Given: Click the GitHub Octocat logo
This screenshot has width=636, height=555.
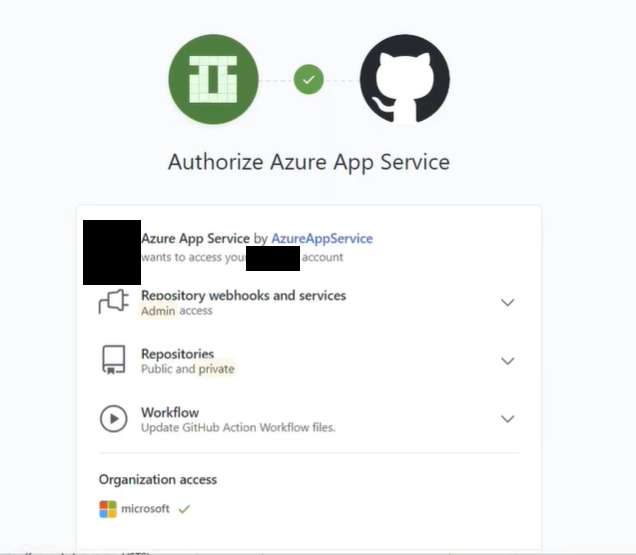Looking at the screenshot, I should [405, 79].
